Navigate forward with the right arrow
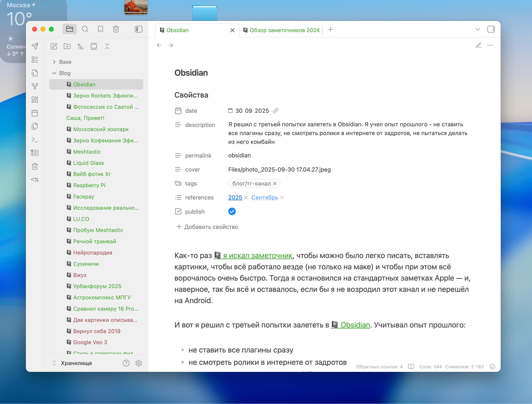 171,45
